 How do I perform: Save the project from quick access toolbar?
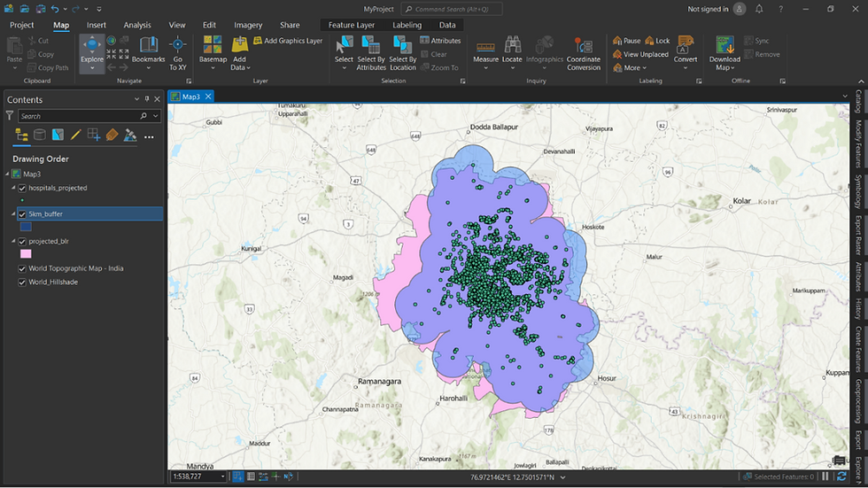coord(41,9)
